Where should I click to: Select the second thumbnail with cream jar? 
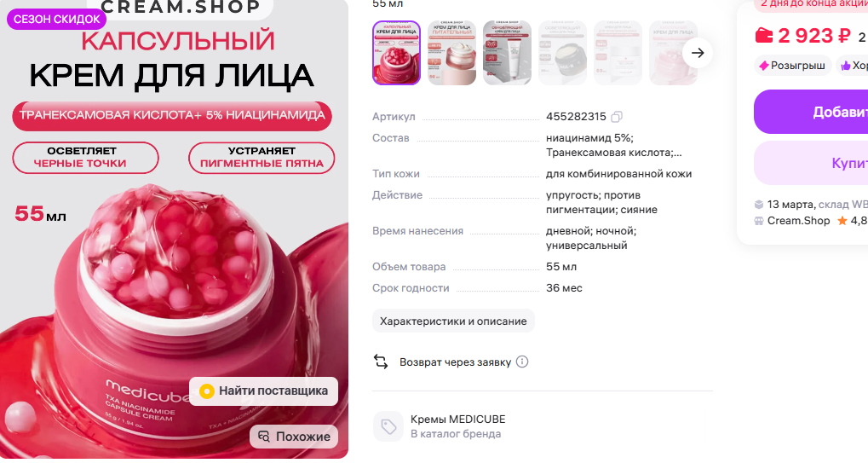coord(451,53)
